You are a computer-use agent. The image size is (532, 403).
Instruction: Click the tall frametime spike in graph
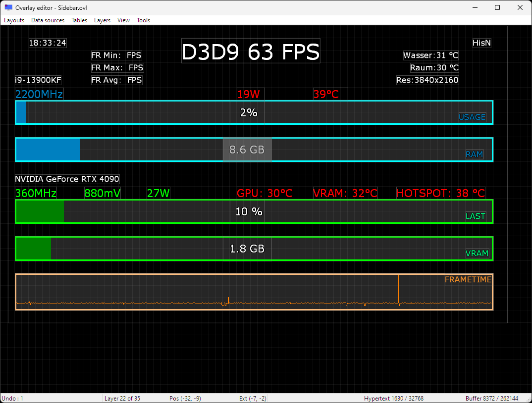point(399,288)
